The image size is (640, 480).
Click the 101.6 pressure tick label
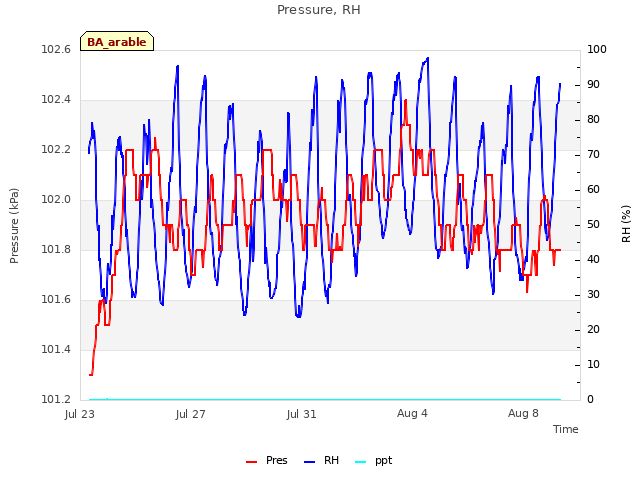[56, 300]
